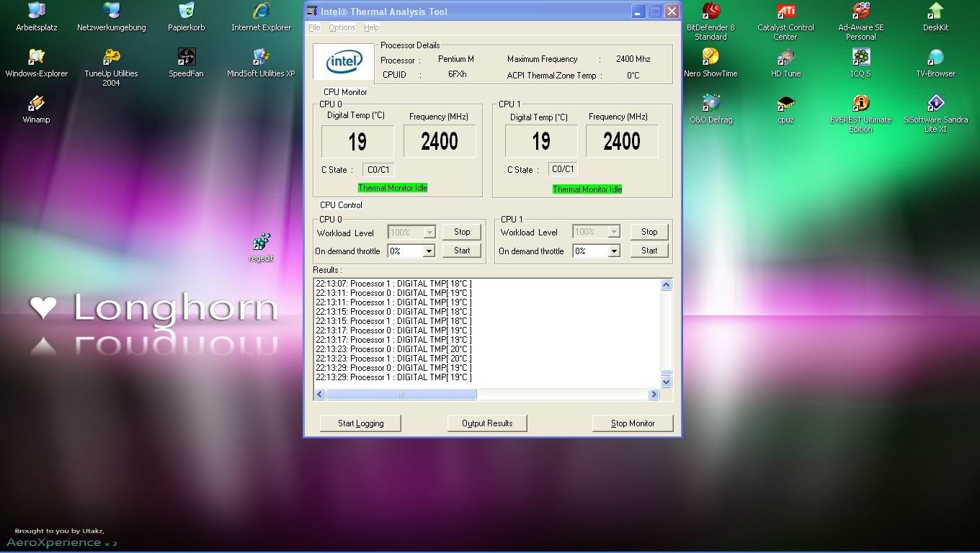The height and width of the screenshot is (553, 980).
Task: Click the Start Logging button
Action: (x=360, y=423)
